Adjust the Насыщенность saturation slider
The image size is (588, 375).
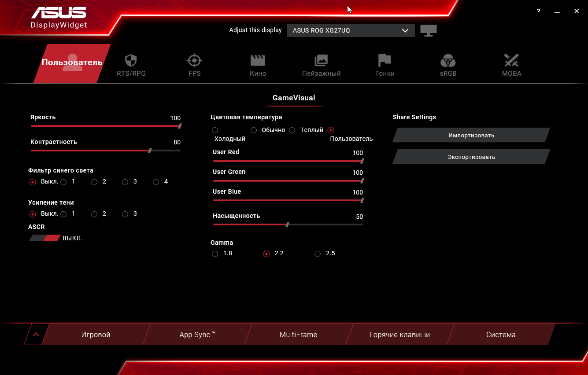[288, 224]
